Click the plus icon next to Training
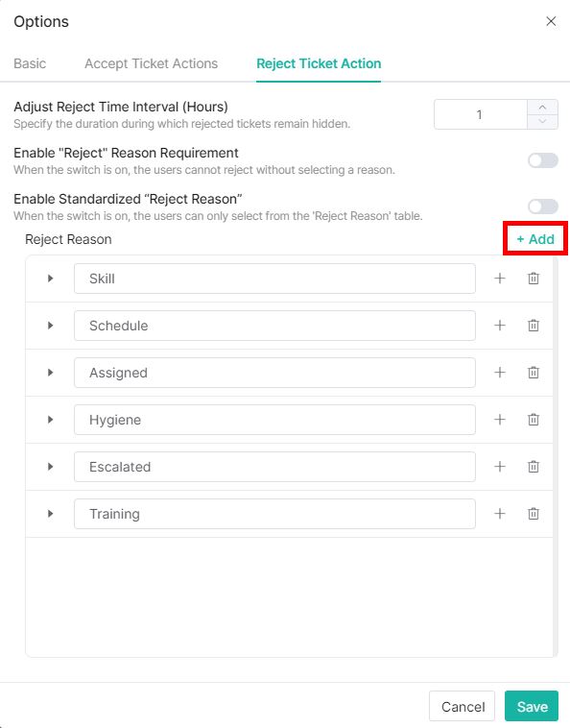 tap(500, 514)
